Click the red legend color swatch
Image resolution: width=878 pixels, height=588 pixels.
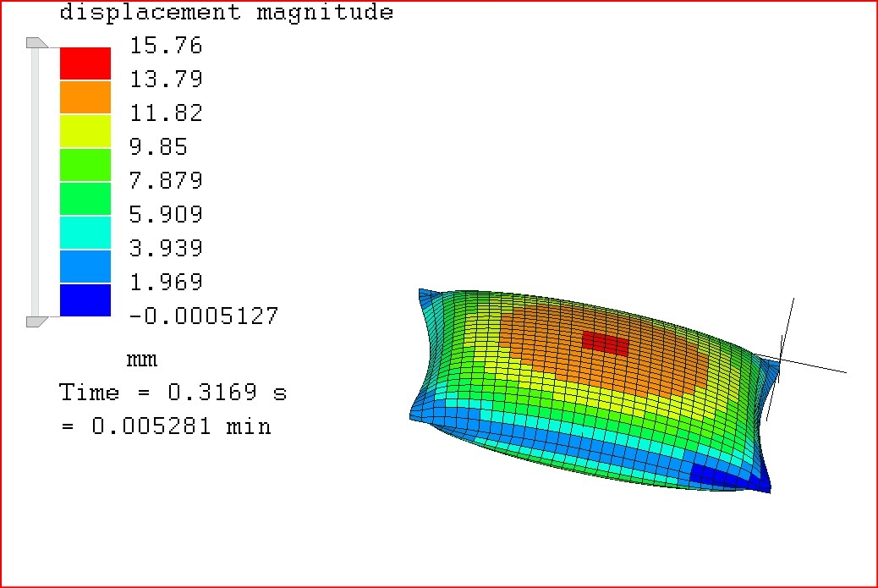coord(85,63)
